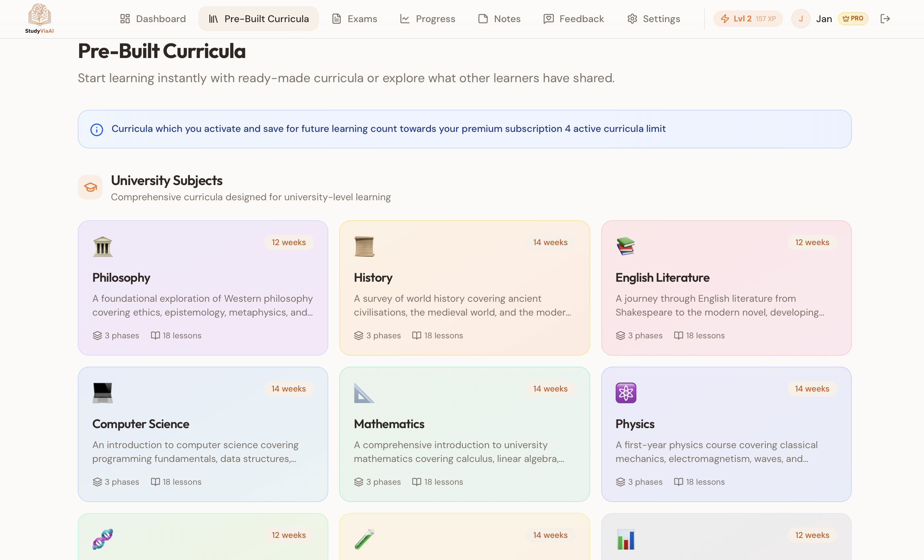924x560 pixels.
Task: Click the info icon in the banner
Action: tap(97, 129)
